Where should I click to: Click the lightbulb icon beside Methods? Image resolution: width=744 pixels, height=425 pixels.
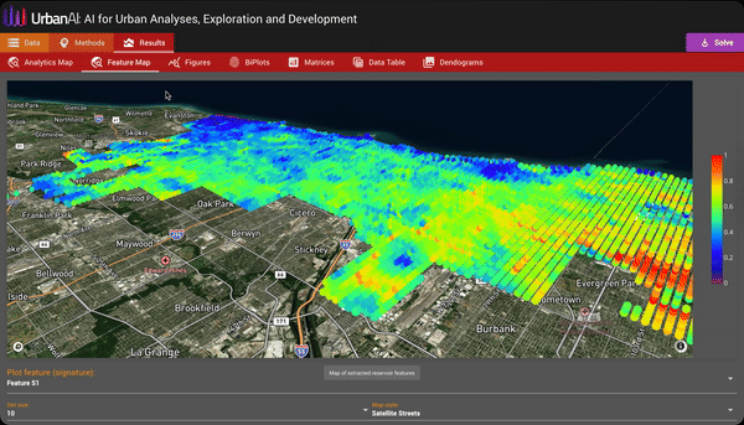tap(64, 43)
